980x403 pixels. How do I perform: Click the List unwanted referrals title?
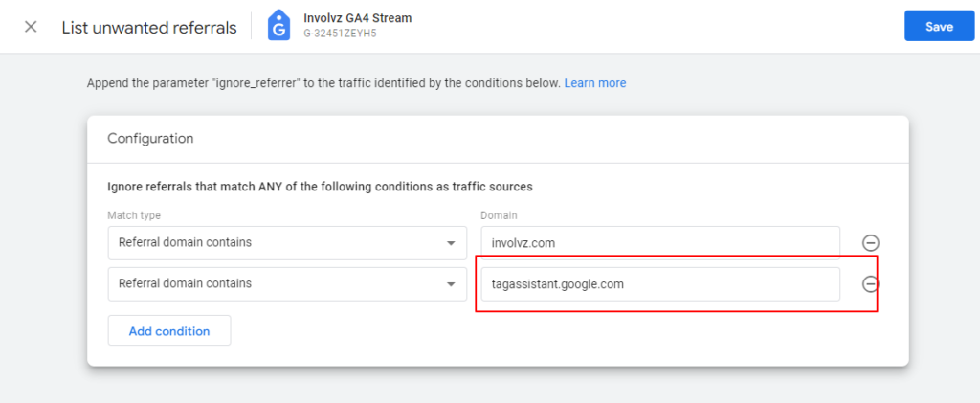pos(149,28)
